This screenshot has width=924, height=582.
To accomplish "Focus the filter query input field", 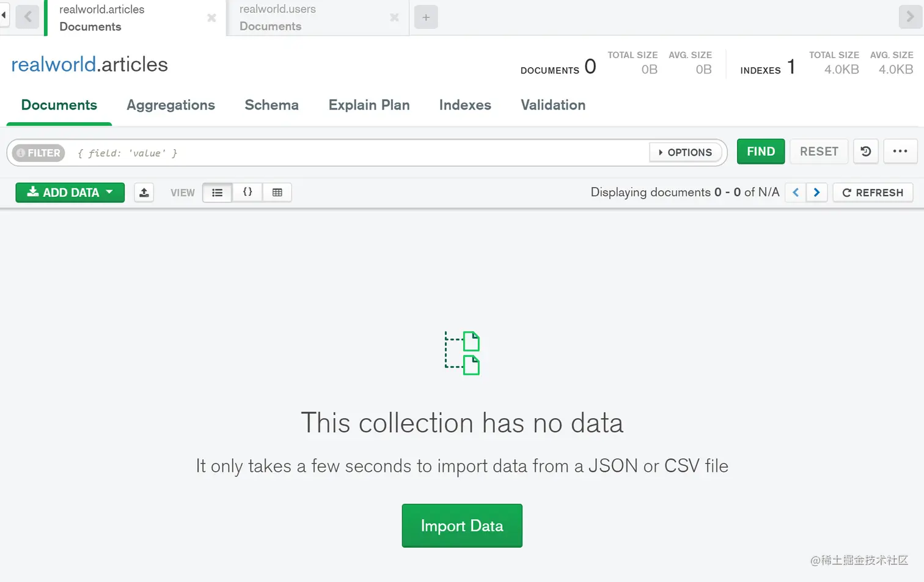I will [359, 153].
